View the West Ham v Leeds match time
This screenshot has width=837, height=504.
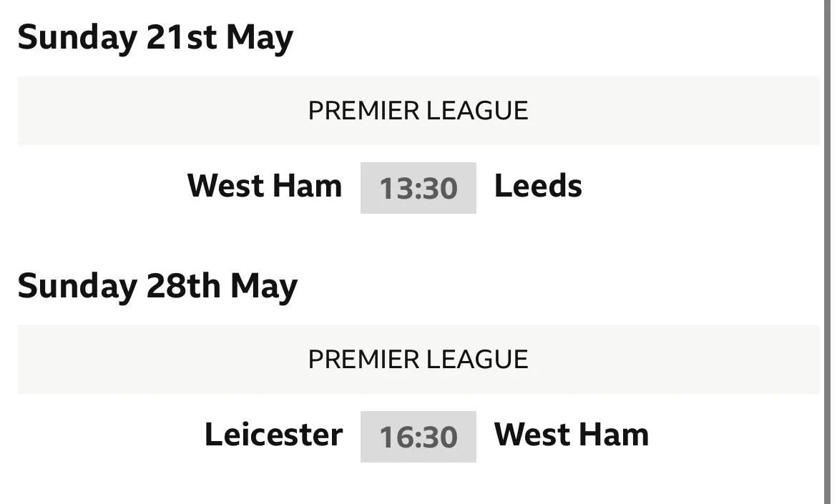[x=418, y=188]
